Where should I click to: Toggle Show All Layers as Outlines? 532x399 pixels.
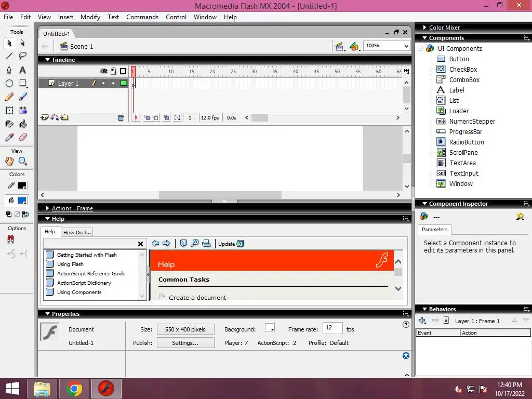(123, 71)
